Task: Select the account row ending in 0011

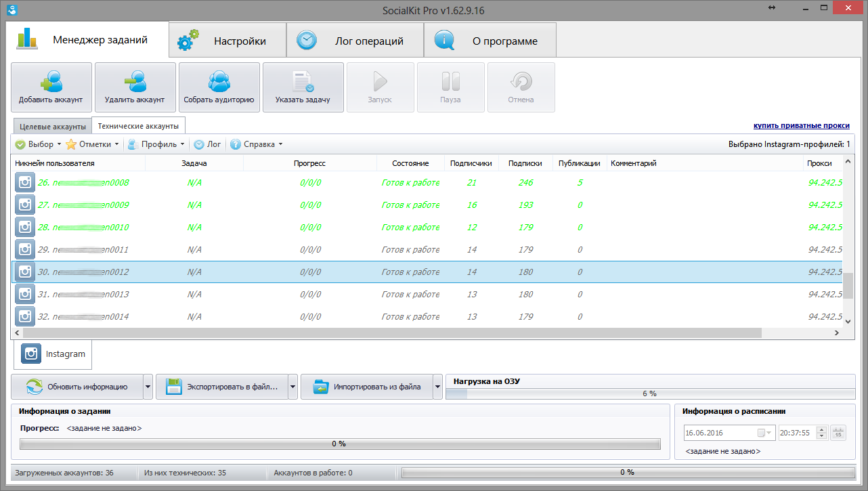Action: tap(427, 250)
